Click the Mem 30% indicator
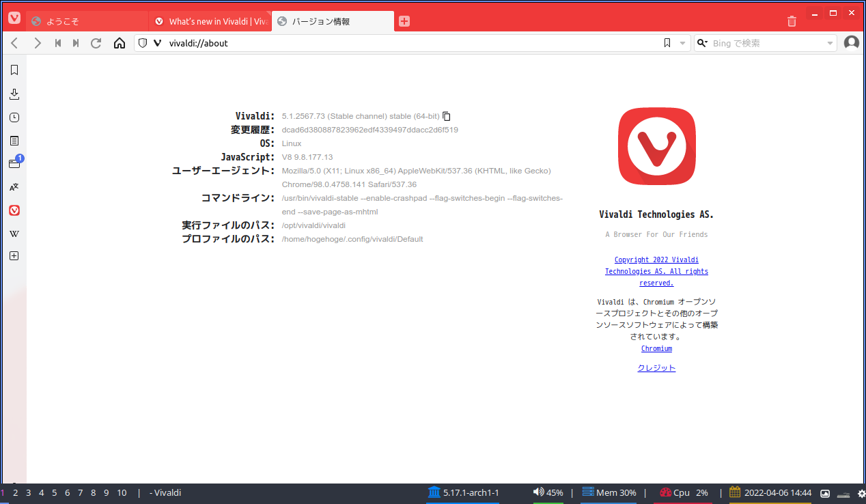Screen dimensions: 866x504 pos(609,492)
